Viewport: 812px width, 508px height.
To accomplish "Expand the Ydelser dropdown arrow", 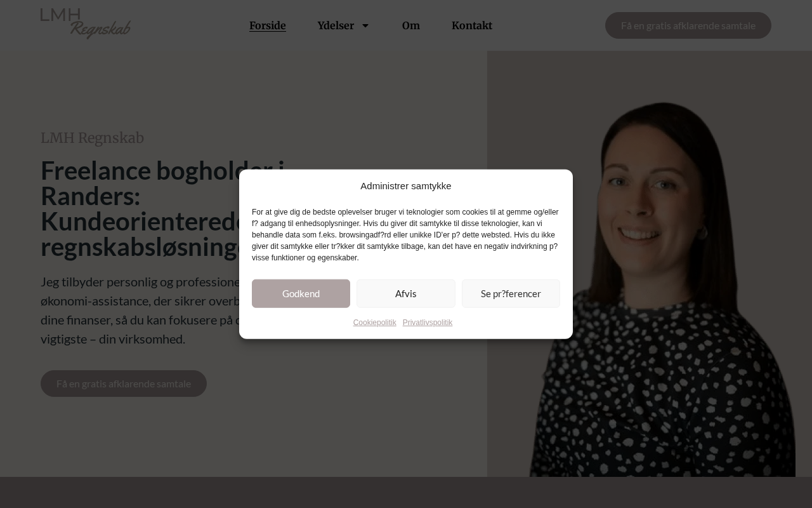I will [365, 25].
